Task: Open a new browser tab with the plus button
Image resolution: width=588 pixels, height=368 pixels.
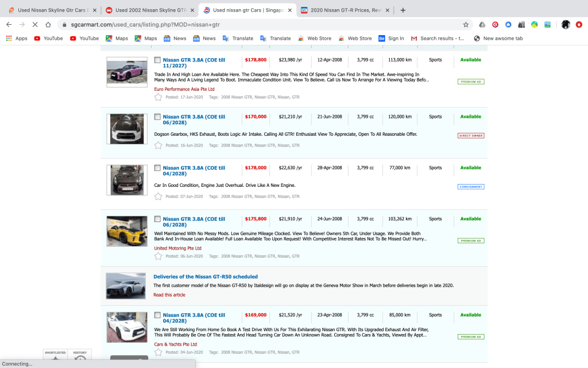Action: pos(403,10)
